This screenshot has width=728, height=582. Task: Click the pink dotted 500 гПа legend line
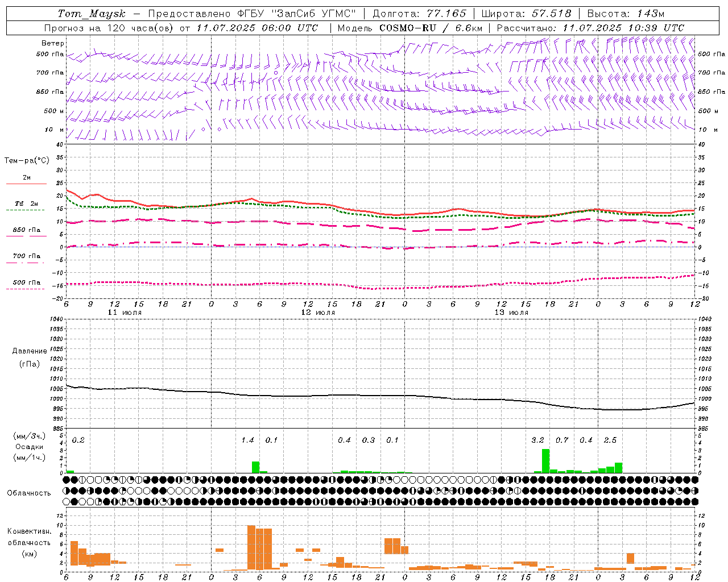tap(25, 289)
